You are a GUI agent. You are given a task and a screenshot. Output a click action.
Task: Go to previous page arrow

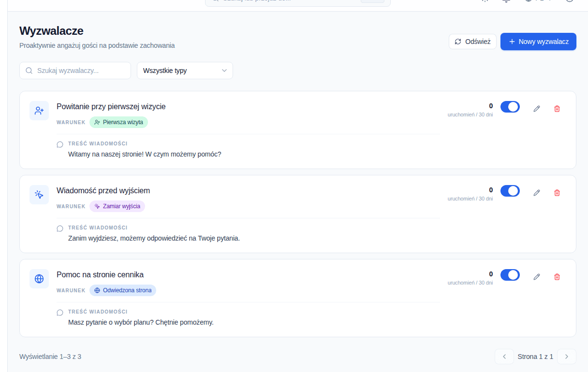[504, 357]
